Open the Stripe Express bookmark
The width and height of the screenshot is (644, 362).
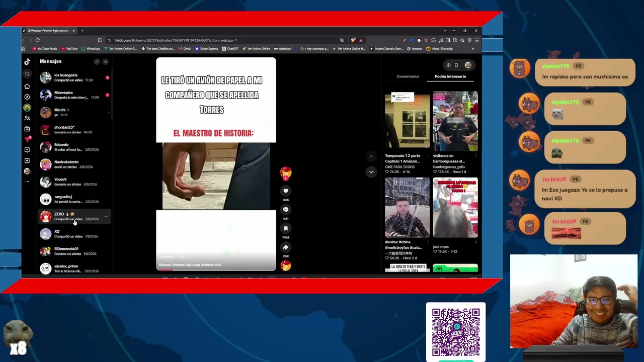(x=207, y=49)
